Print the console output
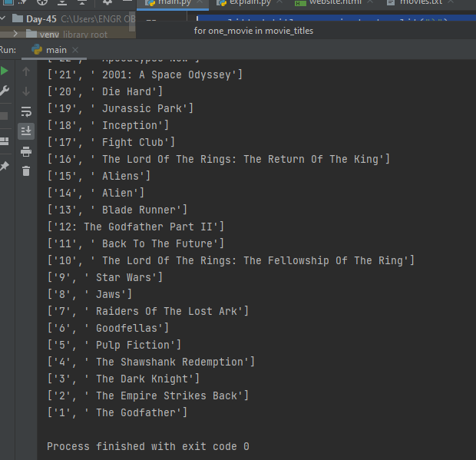This screenshot has width=476, height=460. point(26,151)
